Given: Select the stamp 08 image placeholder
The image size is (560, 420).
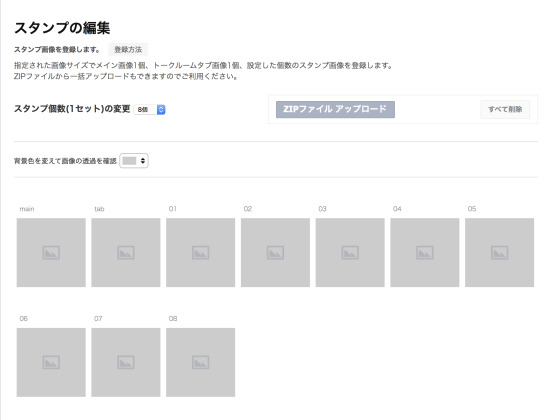Looking at the screenshot, I should tap(200, 362).
